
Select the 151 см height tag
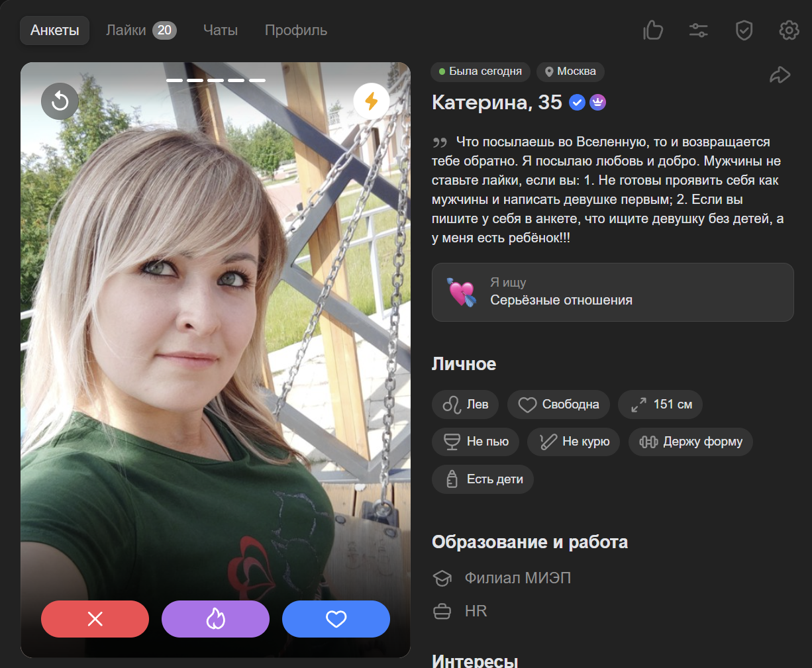tap(660, 405)
